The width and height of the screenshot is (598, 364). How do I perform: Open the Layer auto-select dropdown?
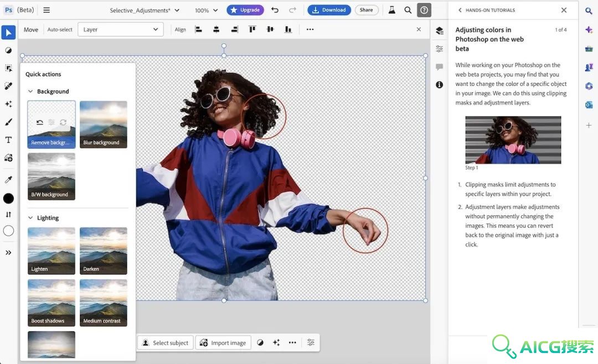[x=121, y=29]
